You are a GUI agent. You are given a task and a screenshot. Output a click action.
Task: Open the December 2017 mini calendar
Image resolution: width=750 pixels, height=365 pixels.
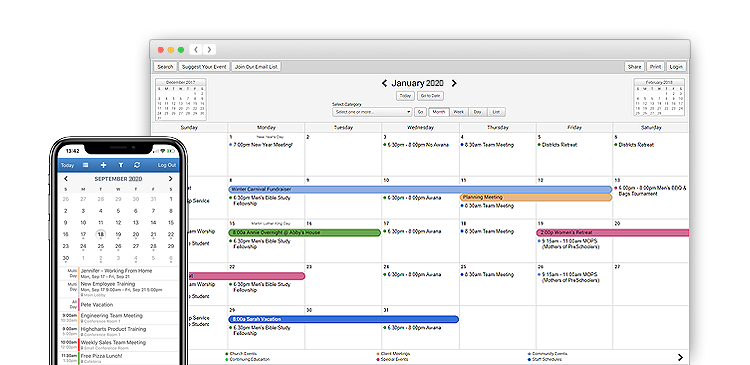point(181,99)
